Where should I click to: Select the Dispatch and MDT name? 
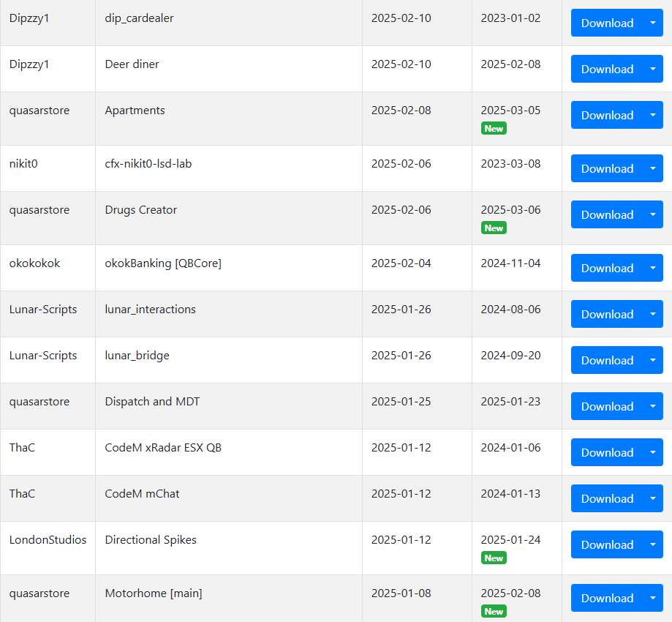153,402
